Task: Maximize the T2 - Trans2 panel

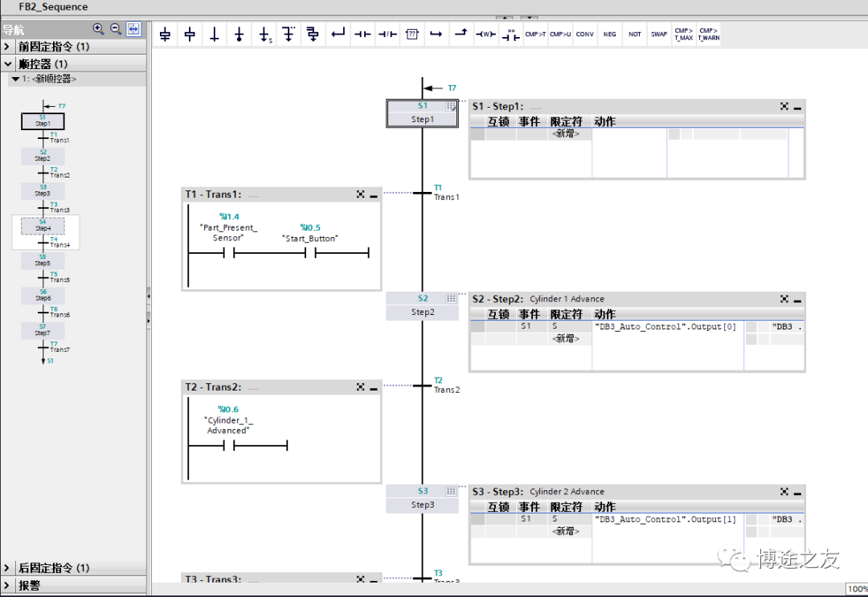Action: click(360, 386)
